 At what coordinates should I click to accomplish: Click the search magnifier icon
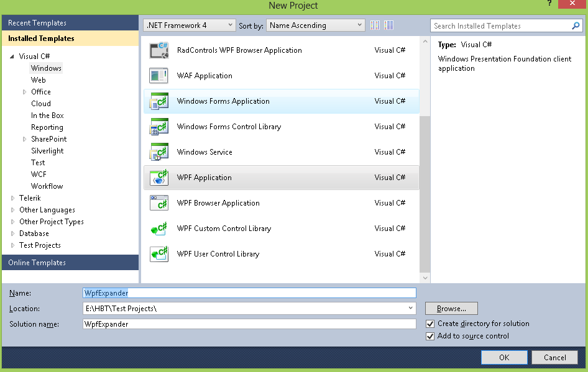tap(577, 25)
